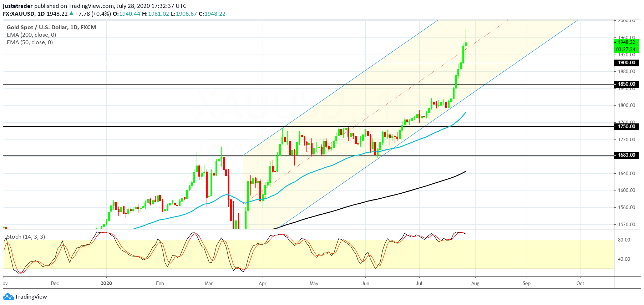Click the 1600.00 price axis label
The height and width of the screenshot is (305, 644).
[627, 190]
